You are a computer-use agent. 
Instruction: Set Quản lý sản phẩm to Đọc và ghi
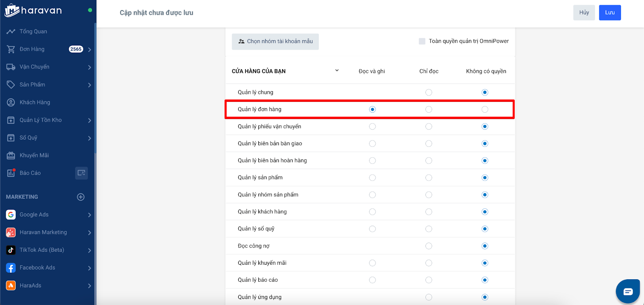372,178
